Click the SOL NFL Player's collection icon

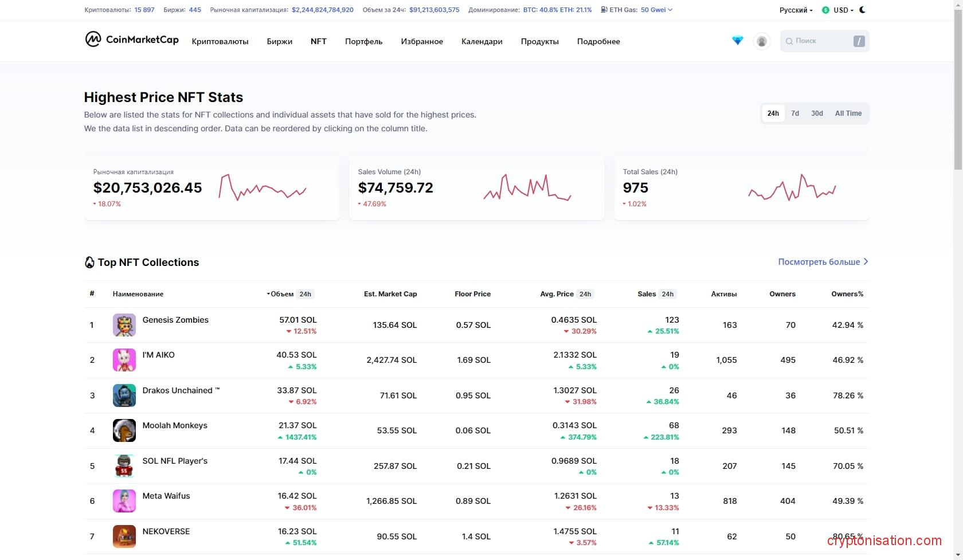[x=124, y=466]
